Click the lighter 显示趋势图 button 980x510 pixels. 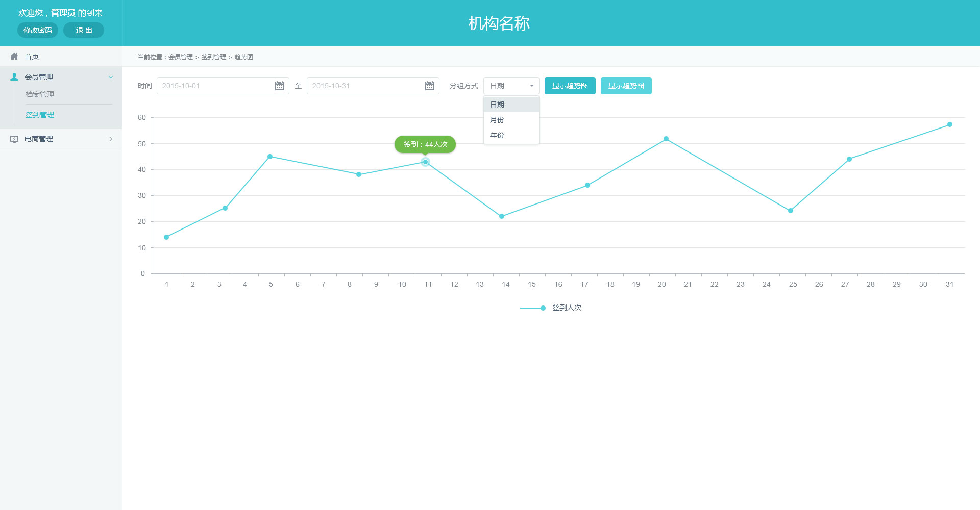[626, 86]
